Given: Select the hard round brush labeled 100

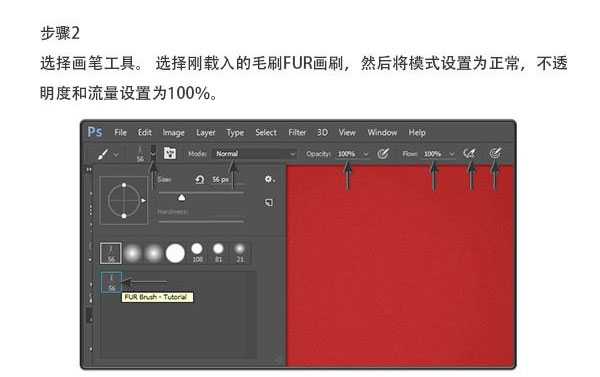Looking at the screenshot, I should coord(197,253).
